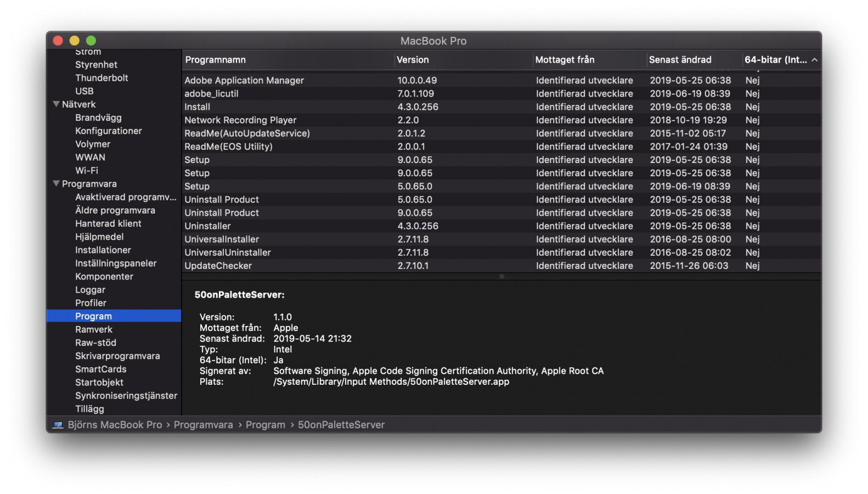Click the green zoom window button
The image size is (868, 494).
pos(91,41)
